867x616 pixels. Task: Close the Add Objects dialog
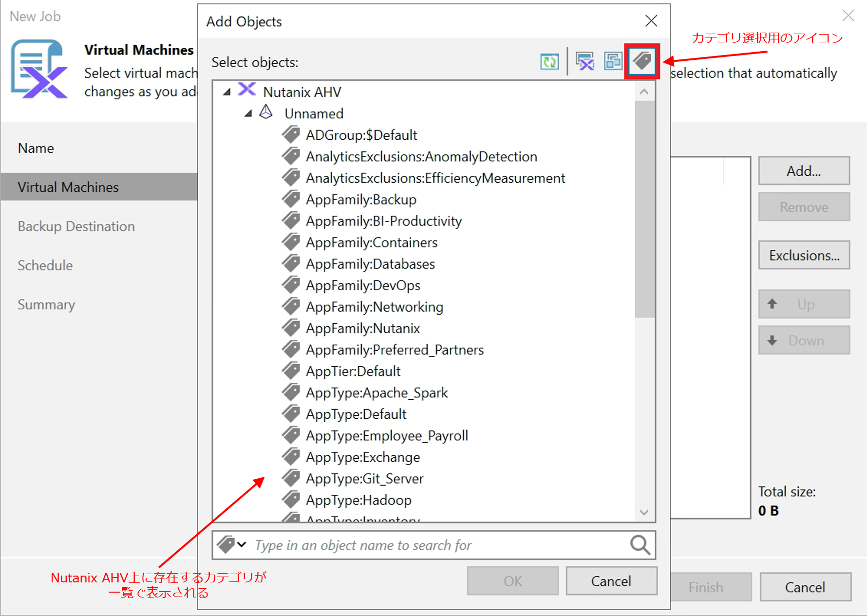click(x=651, y=20)
